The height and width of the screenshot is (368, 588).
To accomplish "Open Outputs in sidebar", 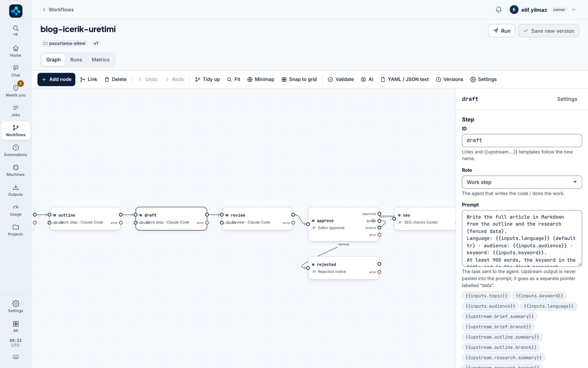I will click(16, 190).
